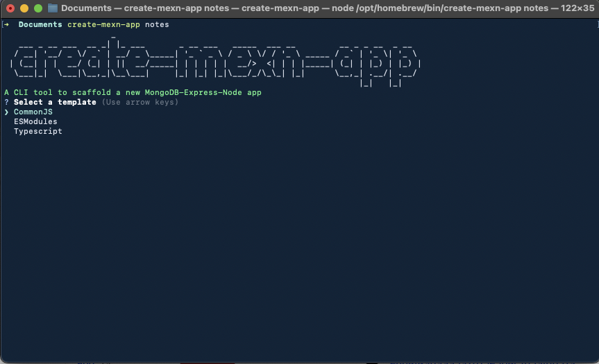Screen dimensions: 599x364
Task: Click the window title text in title bar
Action: point(328,8)
